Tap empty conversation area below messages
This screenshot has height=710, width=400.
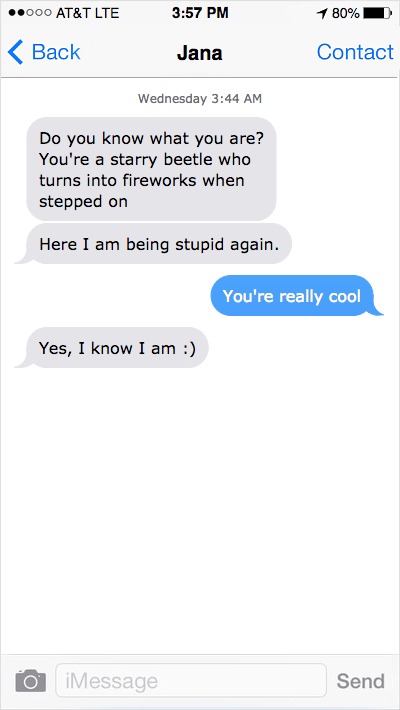point(200,507)
